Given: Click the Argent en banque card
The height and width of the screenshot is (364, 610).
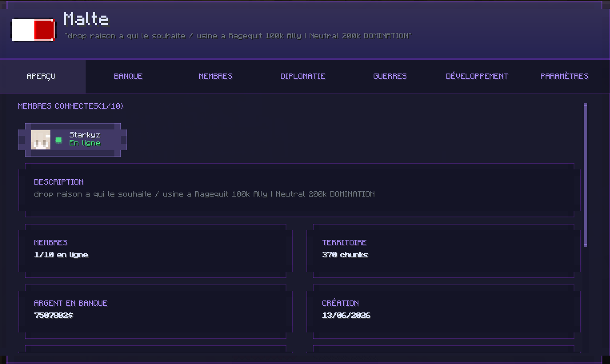Looking at the screenshot, I should pyautogui.click(x=156, y=312).
